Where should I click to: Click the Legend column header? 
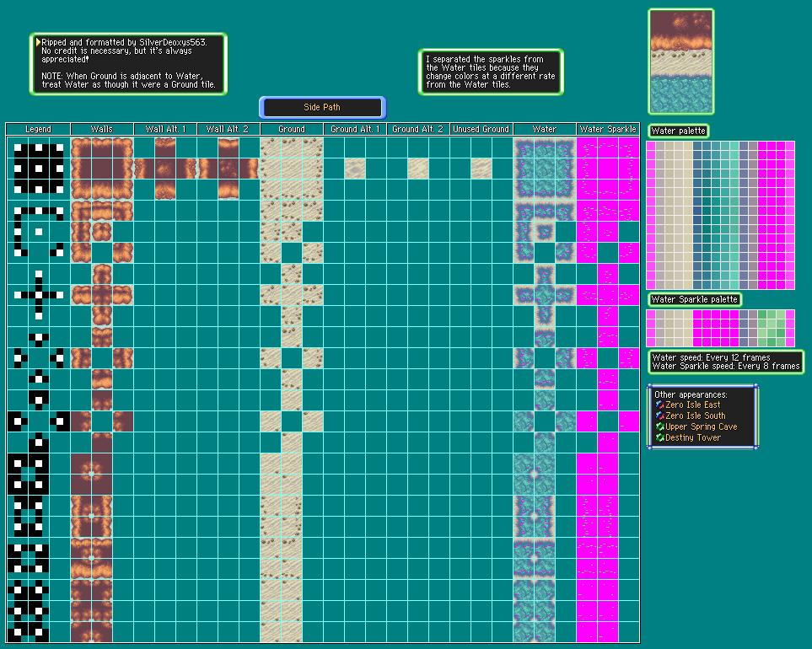pos(38,129)
